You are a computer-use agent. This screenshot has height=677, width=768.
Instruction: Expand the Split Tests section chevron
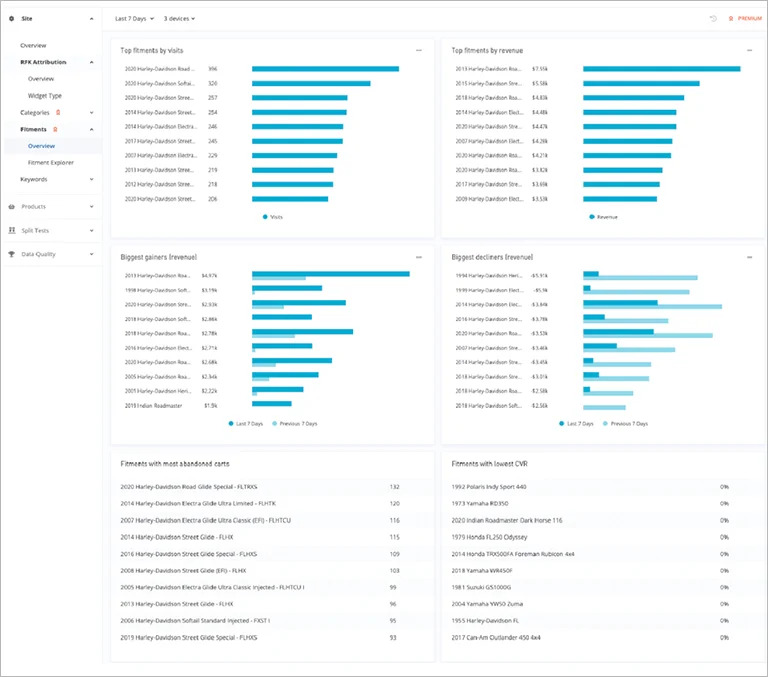(92, 230)
